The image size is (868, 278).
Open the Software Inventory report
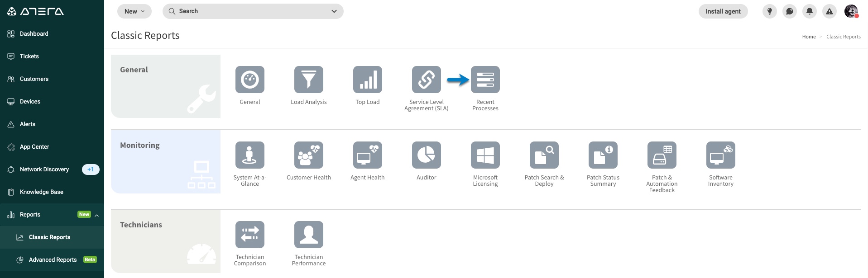(x=720, y=155)
